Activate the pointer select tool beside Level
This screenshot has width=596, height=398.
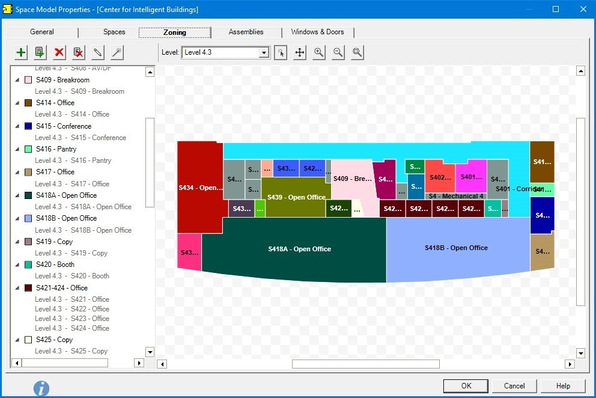[x=280, y=52]
